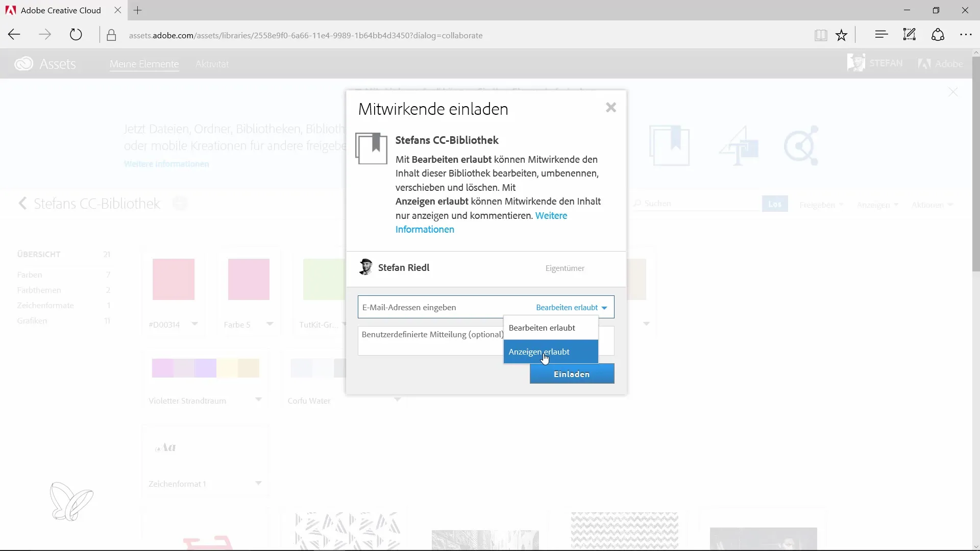This screenshot has width=980, height=551.
Task: Open reading view with the book icon
Action: [x=821, y=35]
